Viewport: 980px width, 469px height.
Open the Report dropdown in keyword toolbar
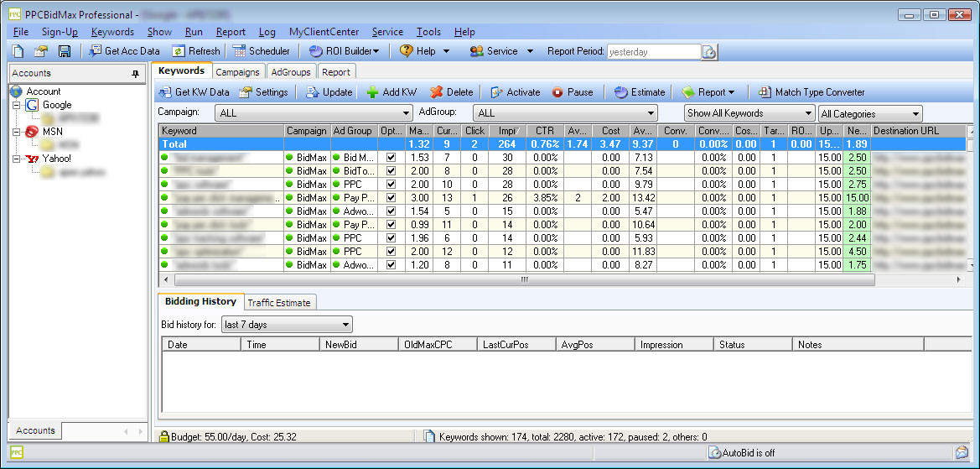(x=708, y=92)
